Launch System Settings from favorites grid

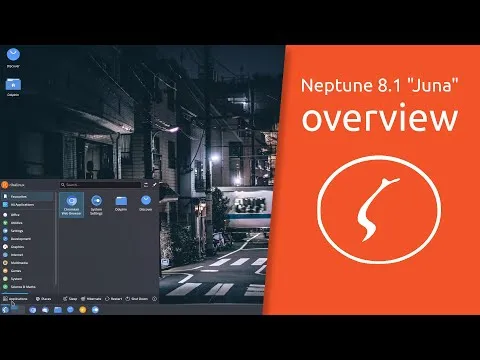click(x=96, y=205)
